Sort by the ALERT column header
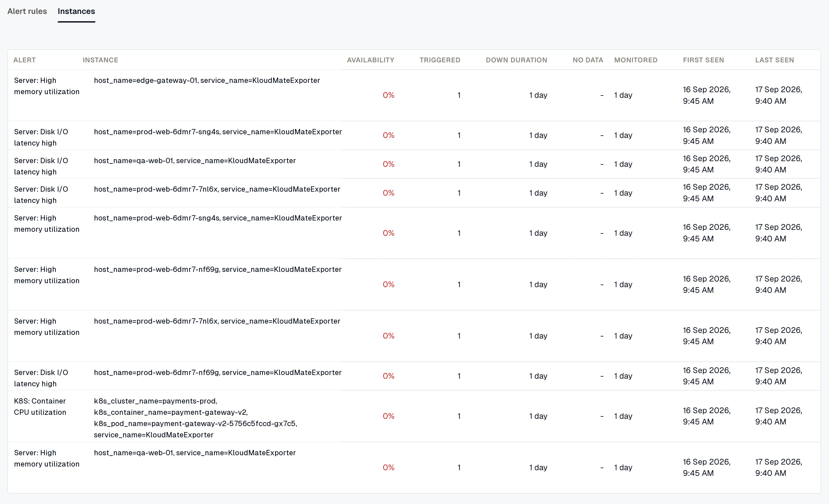 click(25, 60)
